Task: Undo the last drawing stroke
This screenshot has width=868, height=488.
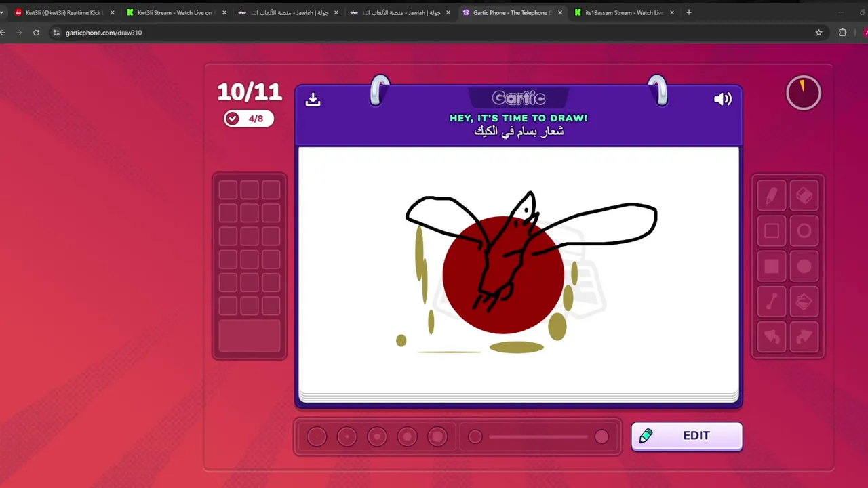Action: (x=772, y=337)
